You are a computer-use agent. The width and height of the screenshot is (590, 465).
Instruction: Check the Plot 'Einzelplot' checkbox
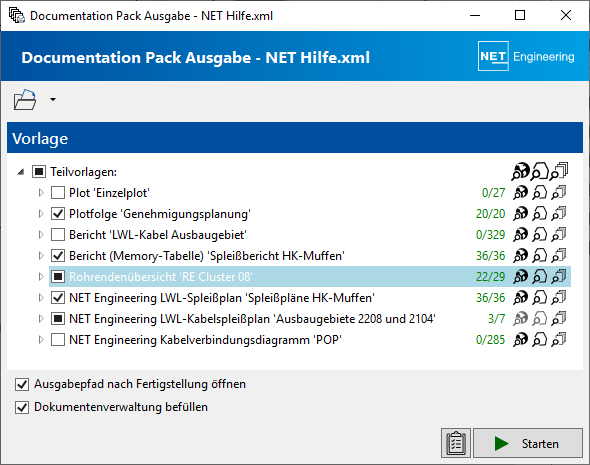[58, 193]
